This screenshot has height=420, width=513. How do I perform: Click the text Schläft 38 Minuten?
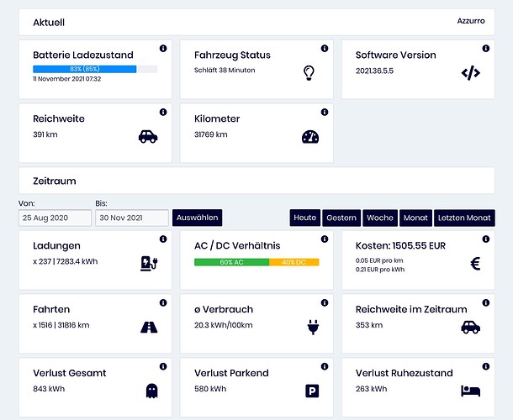(225, 71)
